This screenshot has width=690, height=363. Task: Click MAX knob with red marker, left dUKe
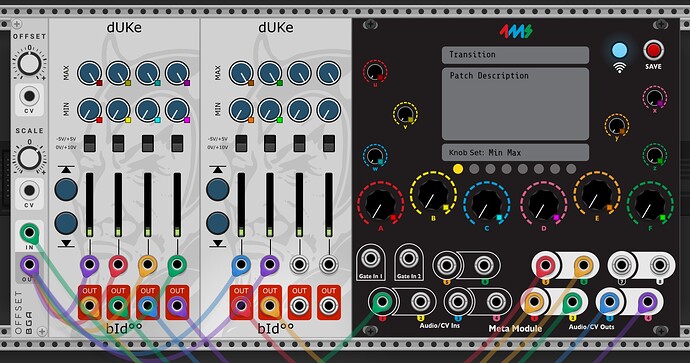tap(89, 73)
